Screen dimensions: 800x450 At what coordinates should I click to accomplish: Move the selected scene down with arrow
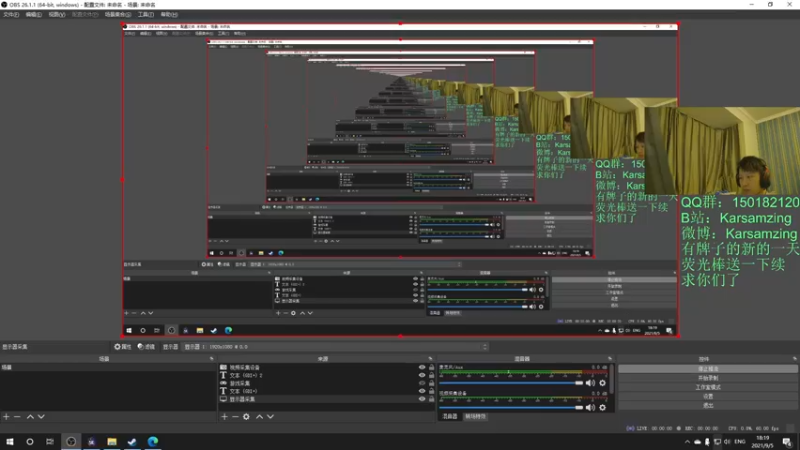(41, 417)
